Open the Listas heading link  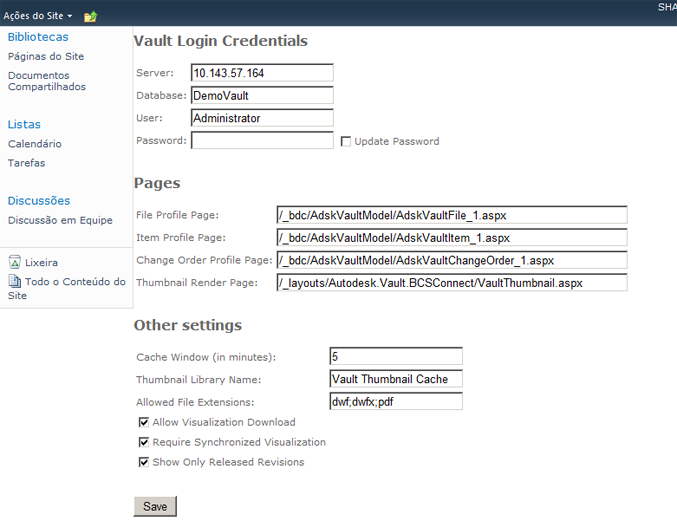[x=24, y=124]
